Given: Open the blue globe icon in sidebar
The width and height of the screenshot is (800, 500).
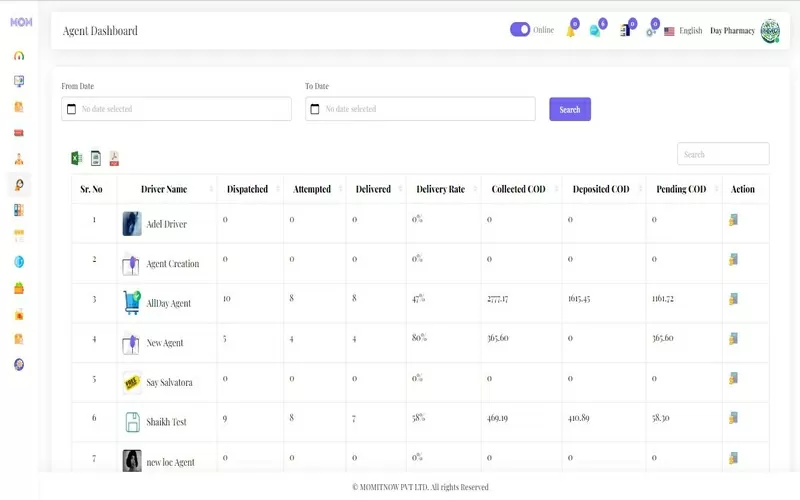Looking at the screenshot, I should (19, 262).
